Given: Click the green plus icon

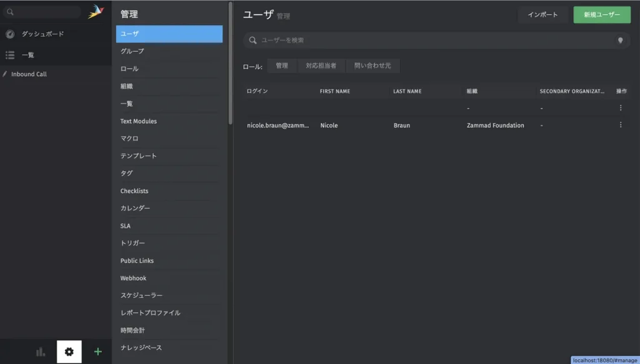Looking at the screenshot, I should point(98,352).
